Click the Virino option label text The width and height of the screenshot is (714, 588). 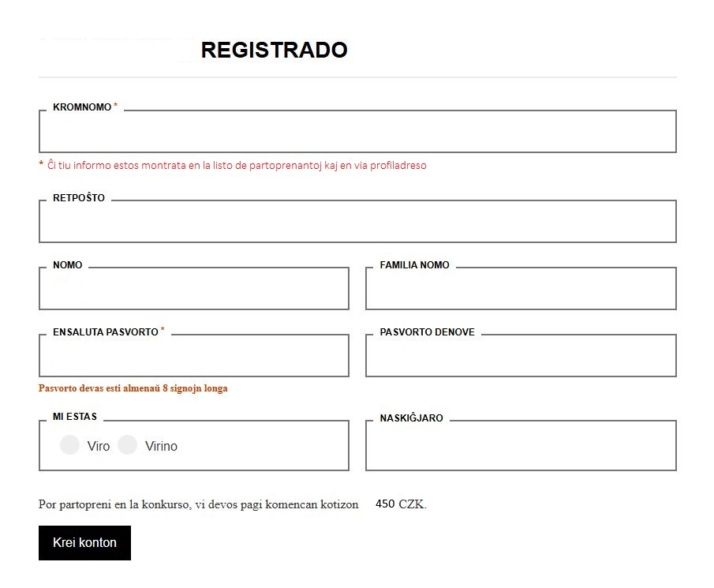[x=161, y=447]
